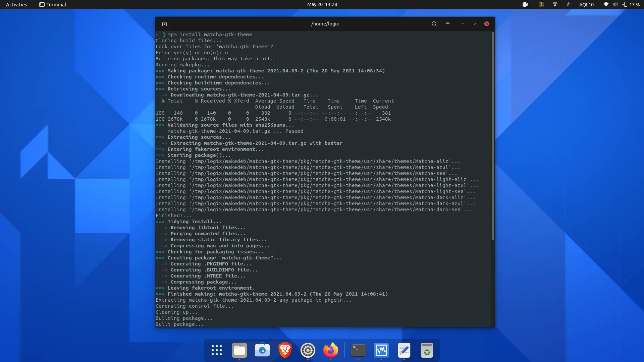Click the AQI 10 indicator
644x362 pixels.
pyautogui.click(x=586, y=4)
